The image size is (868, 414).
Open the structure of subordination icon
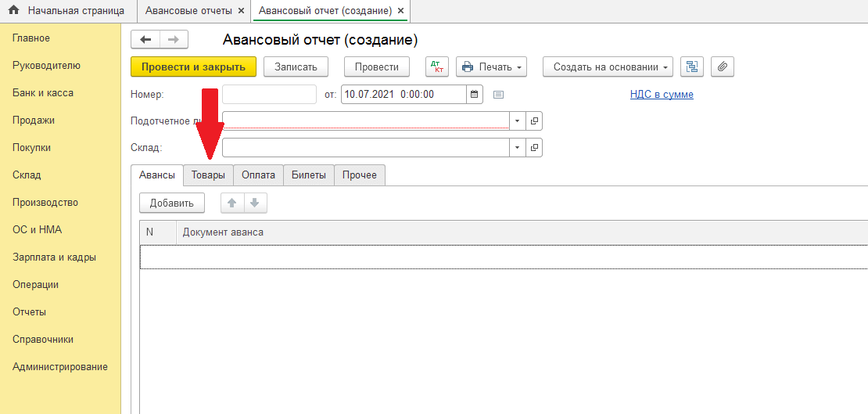[691, 67]
